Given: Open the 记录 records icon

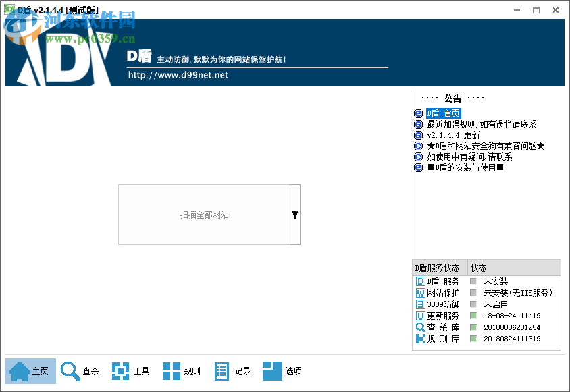Looking at the screenshot, I should tap(222, 370).
